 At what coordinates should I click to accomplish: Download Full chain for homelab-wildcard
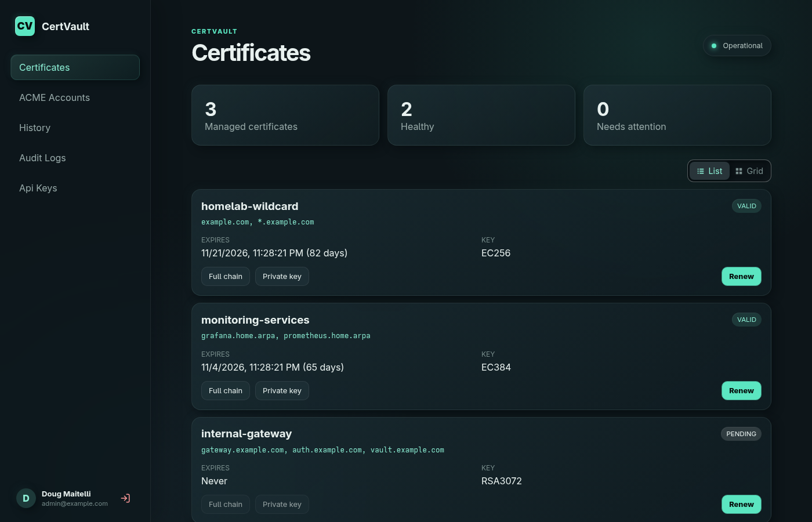[x=226, y=277]
